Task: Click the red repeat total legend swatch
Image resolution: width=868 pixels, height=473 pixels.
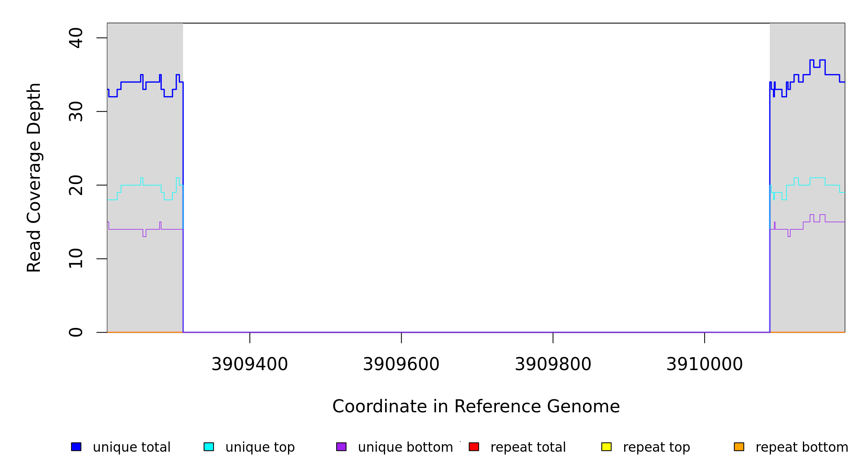Action: (474, 447)
